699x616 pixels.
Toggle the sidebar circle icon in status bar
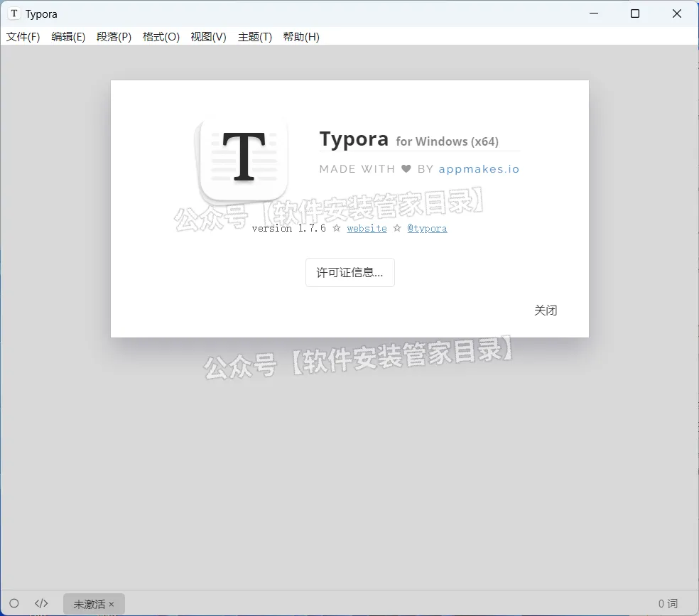coord(14,603)
